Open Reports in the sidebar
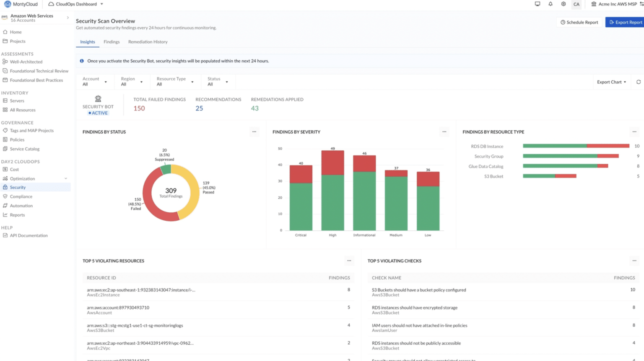Screen dimensions: 644x361 [x=17, y=215]
